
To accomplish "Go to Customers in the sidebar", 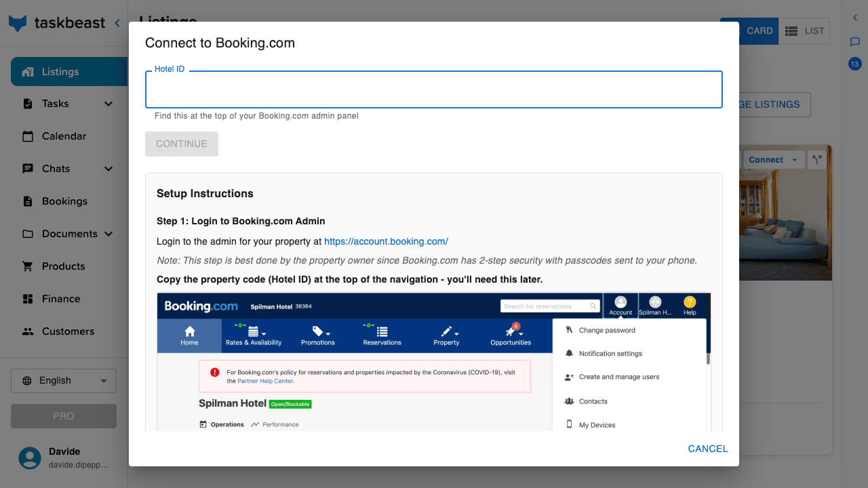I will [68, 331].
